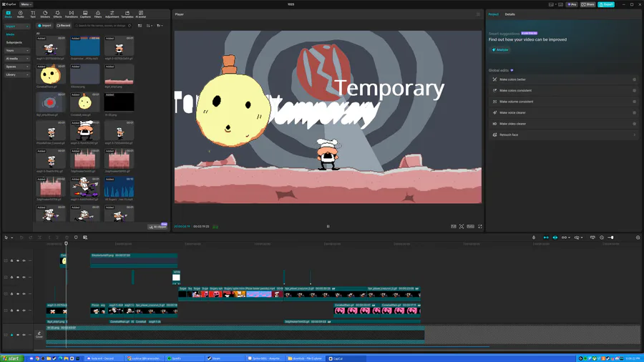The image size is (644, 362).
Task: Click the Export button at top right
Action: point(606,4)
